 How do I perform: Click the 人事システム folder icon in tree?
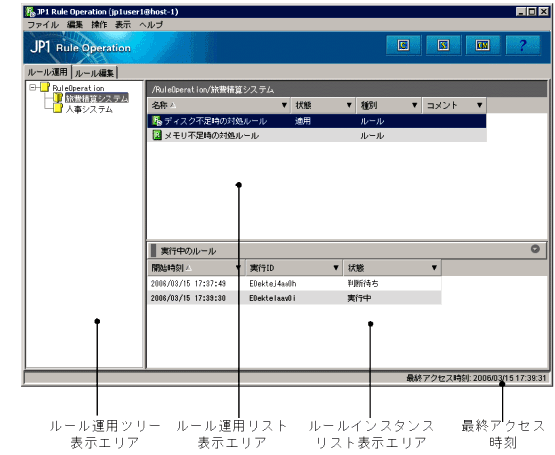[58, 108]
